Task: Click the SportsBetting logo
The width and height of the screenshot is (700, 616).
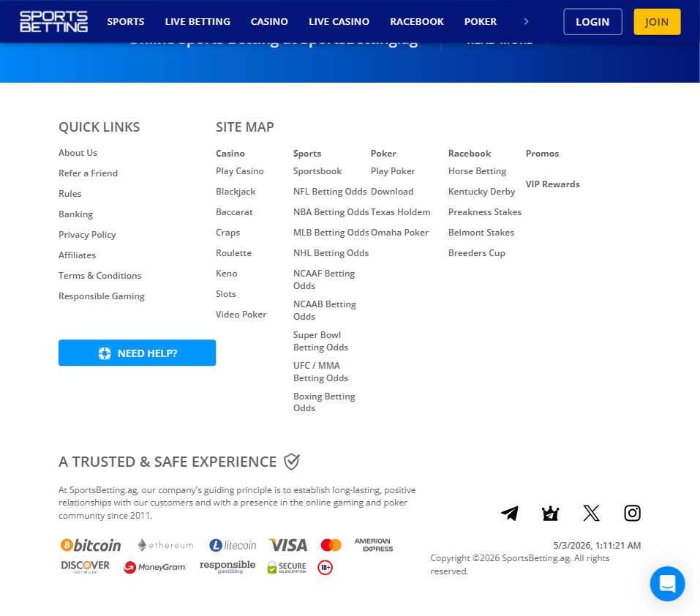Action: click(53, 21)
